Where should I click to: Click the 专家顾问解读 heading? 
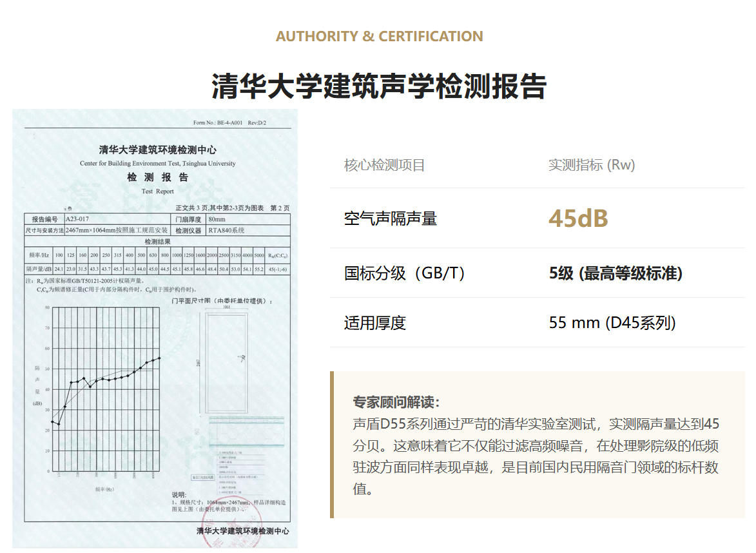396,402
